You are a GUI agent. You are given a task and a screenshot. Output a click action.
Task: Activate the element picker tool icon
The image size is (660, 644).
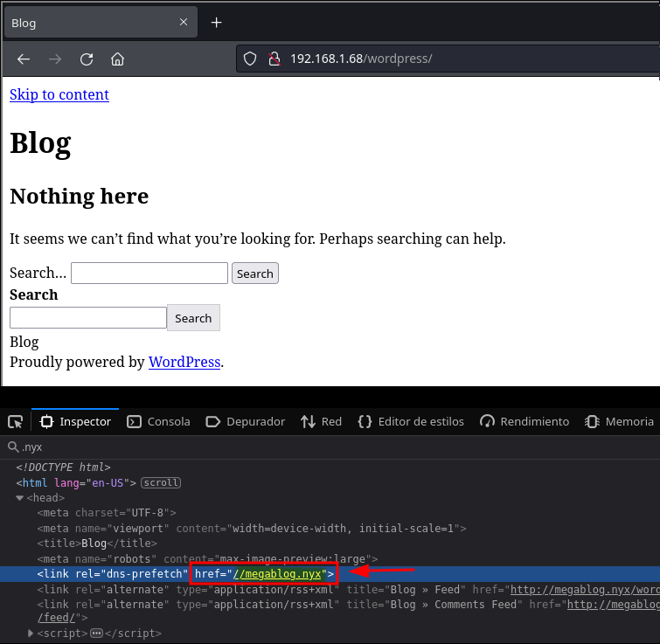click(15, 422)
